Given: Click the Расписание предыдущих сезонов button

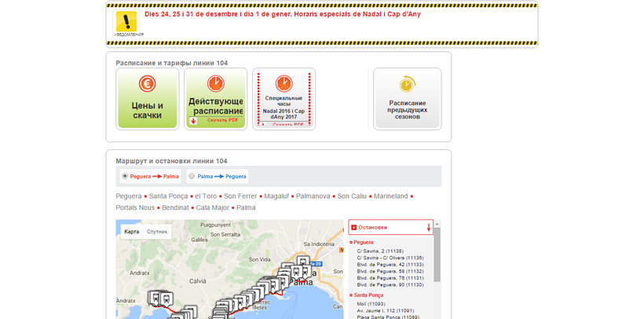Looking at the screenshot, I should pyautogui.click(x=407, y=98).
